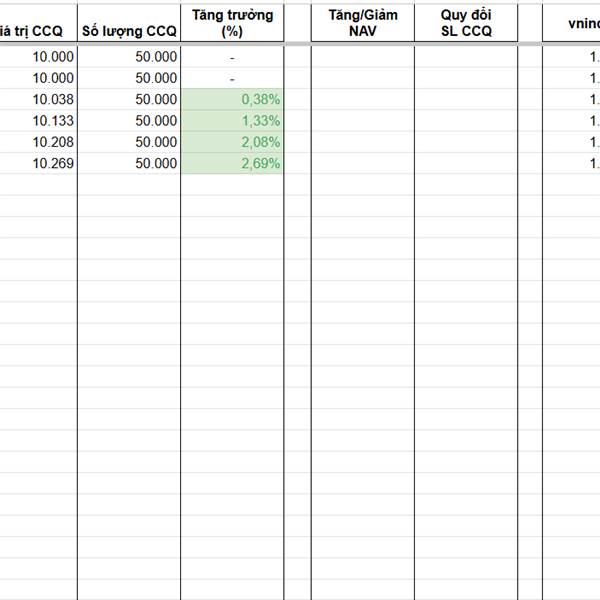Select the 'Tăng trưởng (%)' header cell
600x600 pixels.
pyautogui.click(x=232, y=23)
